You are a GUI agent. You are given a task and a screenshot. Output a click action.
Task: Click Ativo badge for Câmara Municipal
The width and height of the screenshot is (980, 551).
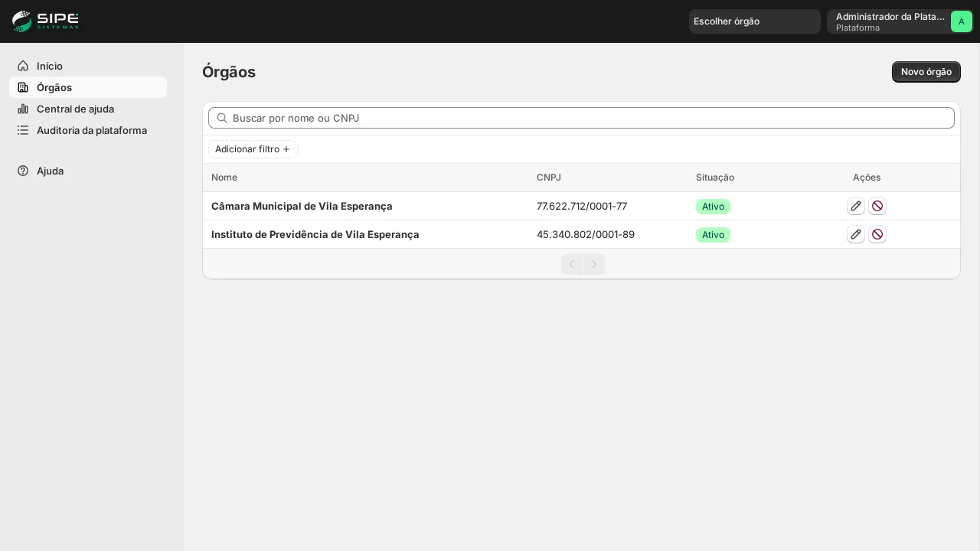click(713, 207)
